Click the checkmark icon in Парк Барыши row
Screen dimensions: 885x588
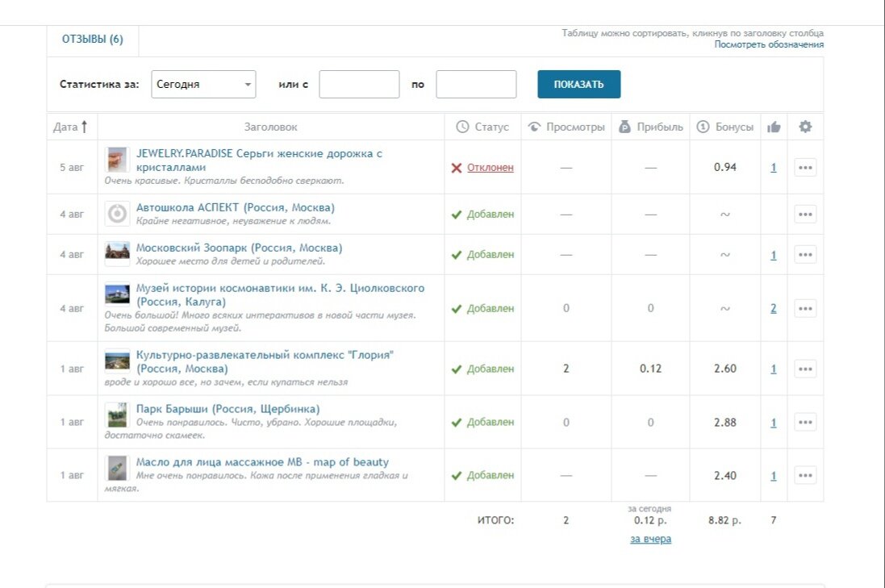pos(457,423)
